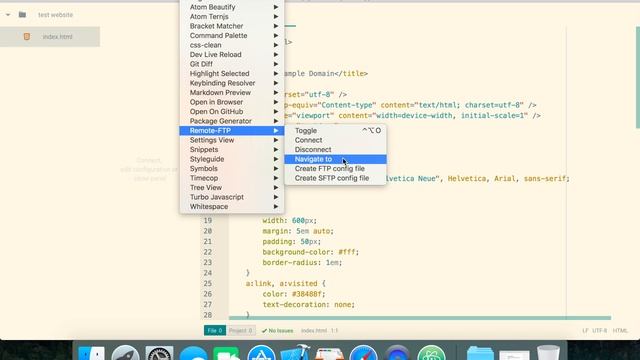Click line number 19 in the gutter

coord(208,220)
